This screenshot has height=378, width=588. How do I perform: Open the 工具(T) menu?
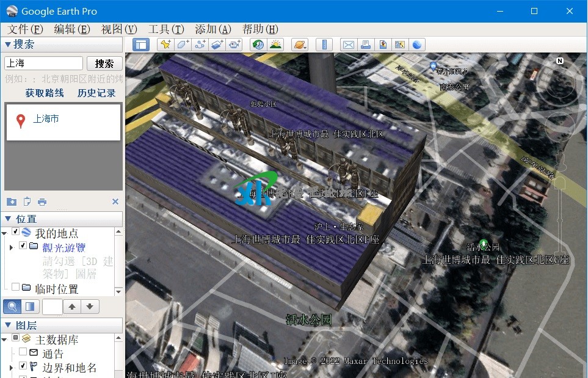click(x=166, y=29)
